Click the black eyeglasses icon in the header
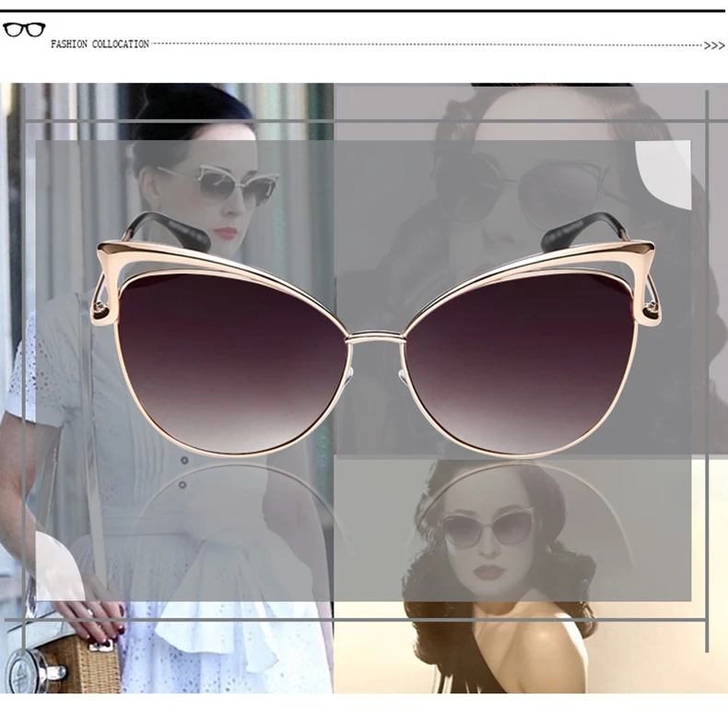Screen dimensions: 728x710 pyautogui.click(x=24, y=30)
